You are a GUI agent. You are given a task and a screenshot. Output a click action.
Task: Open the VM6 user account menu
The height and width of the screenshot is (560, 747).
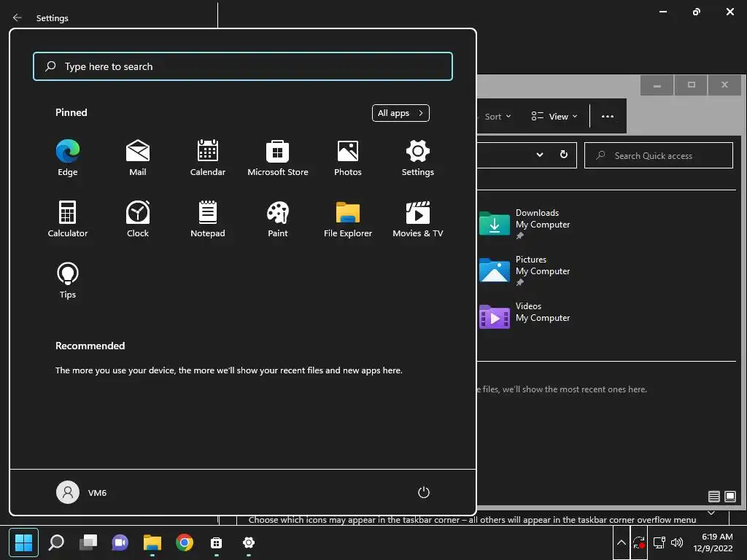[82, 492]
